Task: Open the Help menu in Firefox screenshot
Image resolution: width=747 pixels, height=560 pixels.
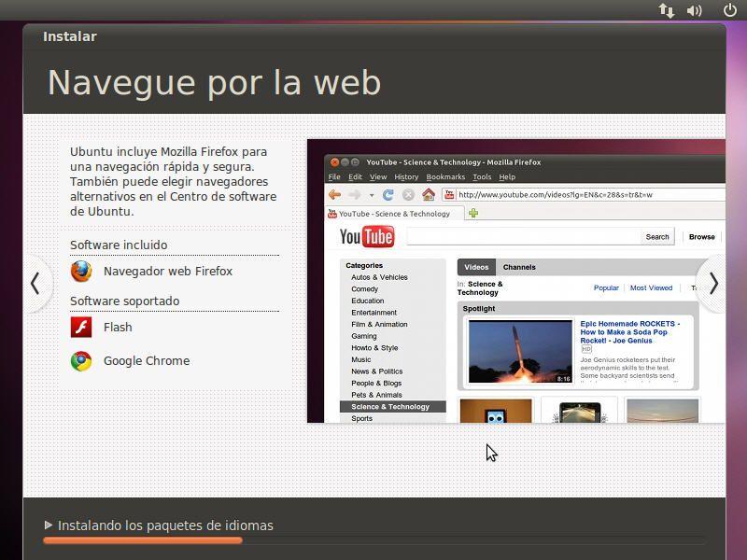Action: pyautogui.click(x=507, y=176)
